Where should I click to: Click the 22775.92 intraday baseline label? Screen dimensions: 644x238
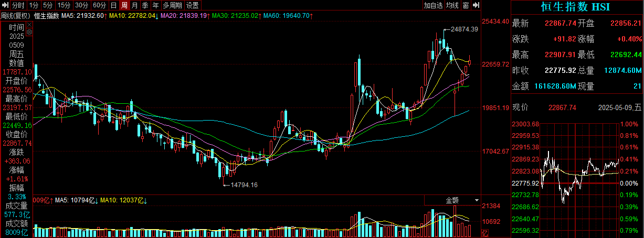[x=525, y=183]
